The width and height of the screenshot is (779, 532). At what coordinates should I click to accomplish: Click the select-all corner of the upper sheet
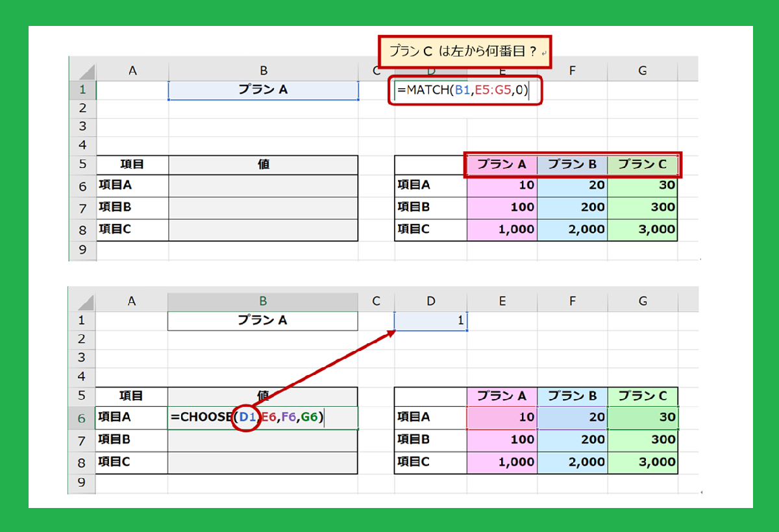coord(82,71)
